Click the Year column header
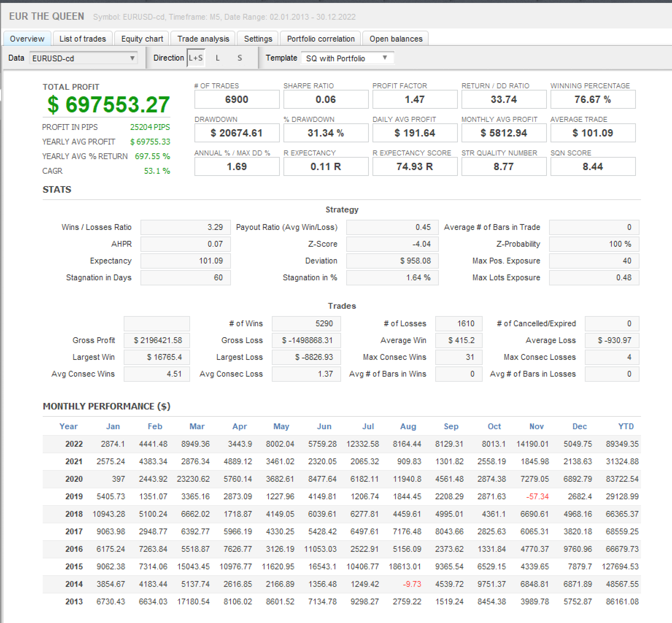Screen dimensions: 672x623 pos(68,426)
